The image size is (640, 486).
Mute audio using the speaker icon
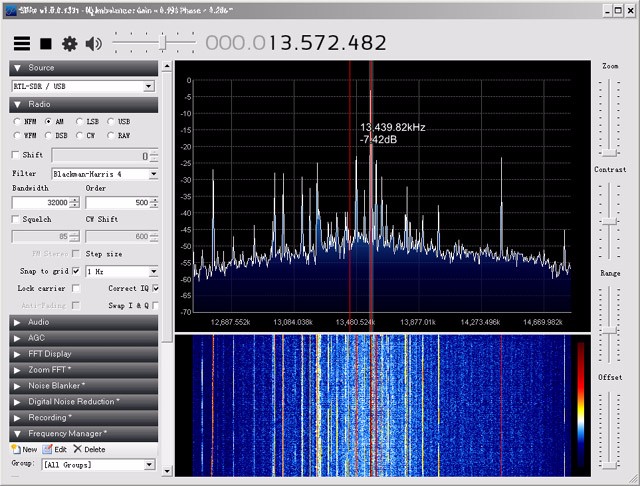click(x=94, y=44)
